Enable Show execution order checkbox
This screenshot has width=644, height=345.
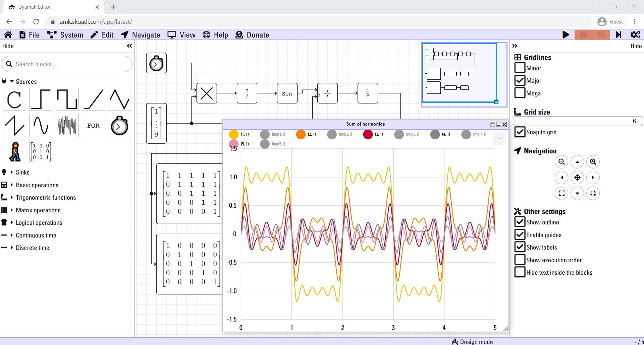(520, 260)
